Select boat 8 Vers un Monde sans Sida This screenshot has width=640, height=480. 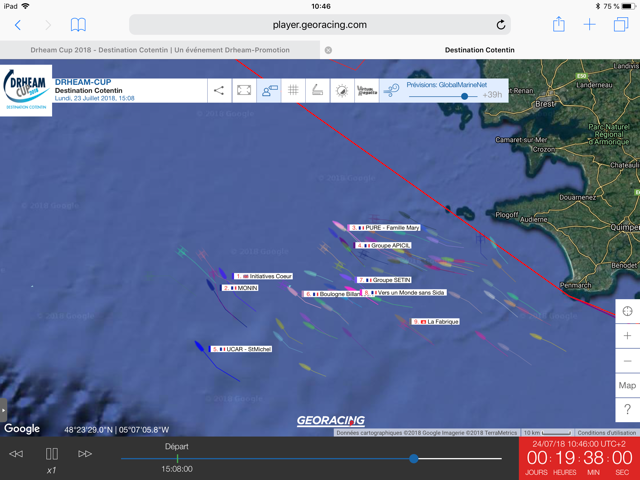404,293
